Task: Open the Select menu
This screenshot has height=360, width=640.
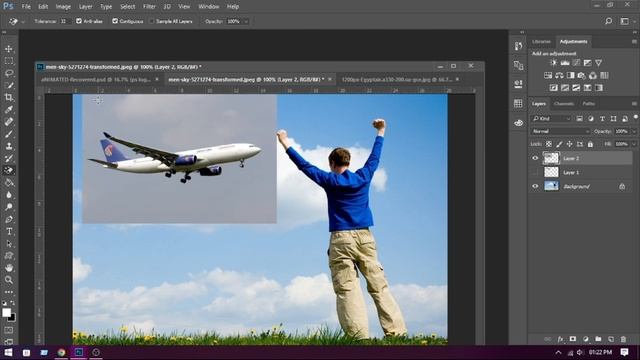Action: coord(127,7)
